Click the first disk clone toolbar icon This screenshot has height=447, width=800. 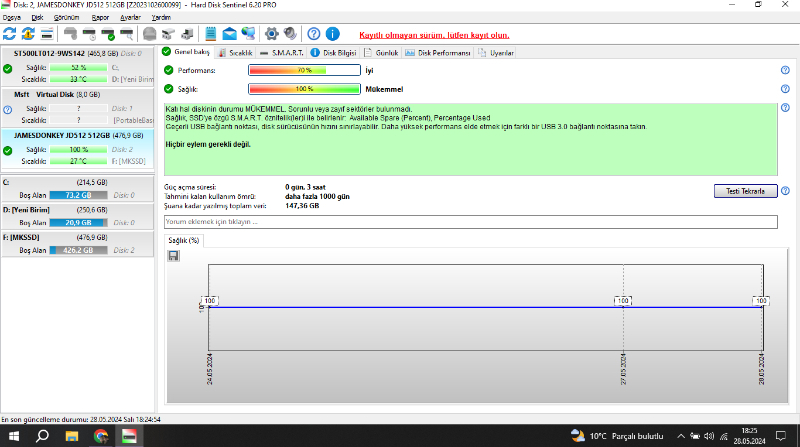coord(168,34)
